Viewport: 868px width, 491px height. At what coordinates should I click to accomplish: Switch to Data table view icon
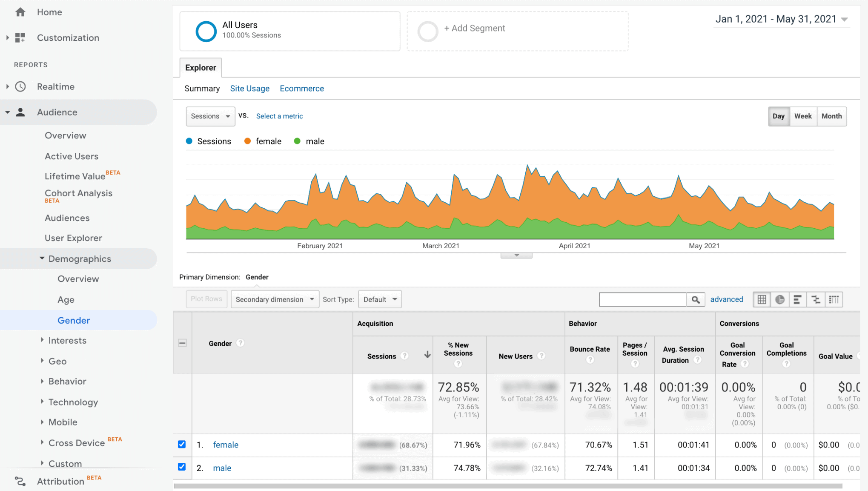pos(762,299)
